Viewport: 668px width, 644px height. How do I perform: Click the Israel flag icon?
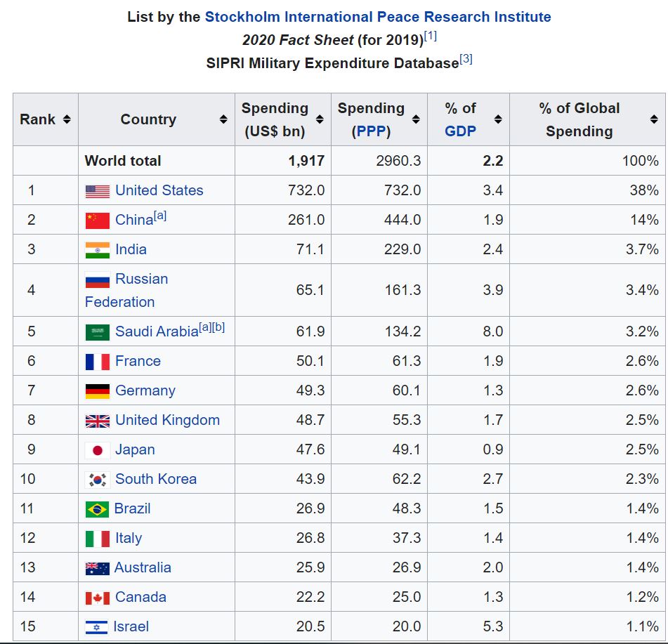coord(96,627)
